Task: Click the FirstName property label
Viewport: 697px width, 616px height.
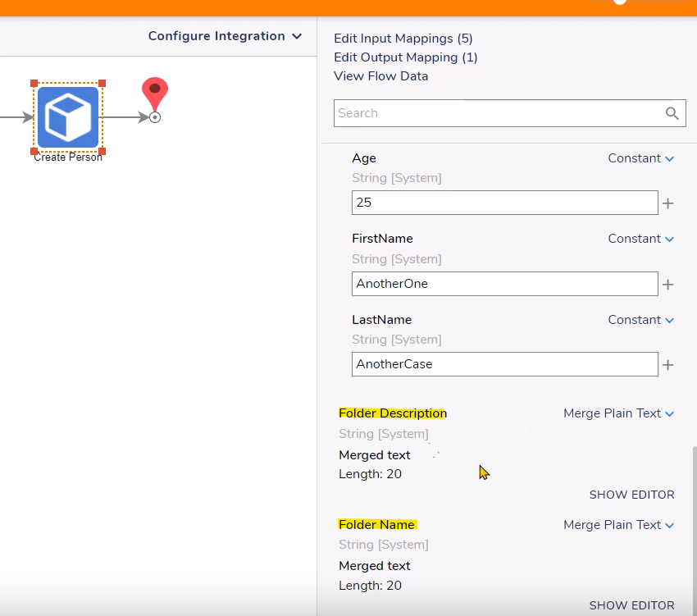Action: tap(382, 239)
